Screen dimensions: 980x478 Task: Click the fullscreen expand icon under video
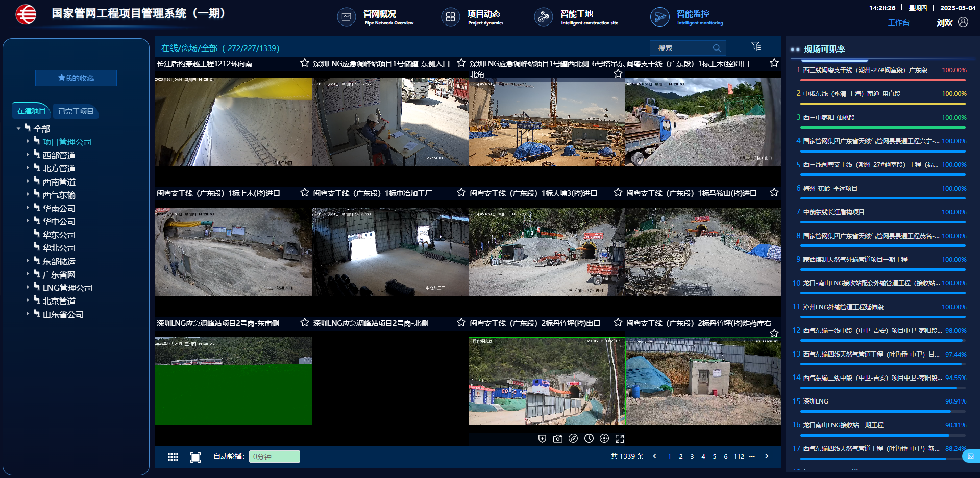click(x=620, y=439)
